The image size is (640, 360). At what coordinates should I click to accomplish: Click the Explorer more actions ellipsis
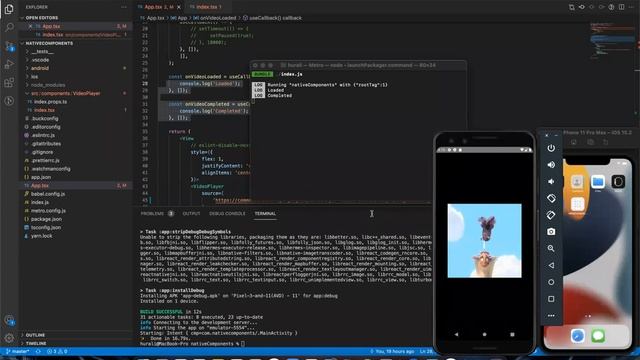point(124,7)
